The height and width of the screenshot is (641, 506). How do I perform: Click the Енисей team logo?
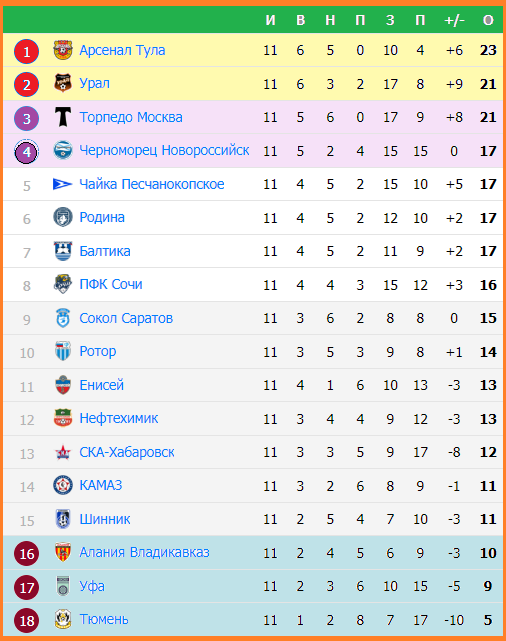pyautogui.click(x=63, y=385)
